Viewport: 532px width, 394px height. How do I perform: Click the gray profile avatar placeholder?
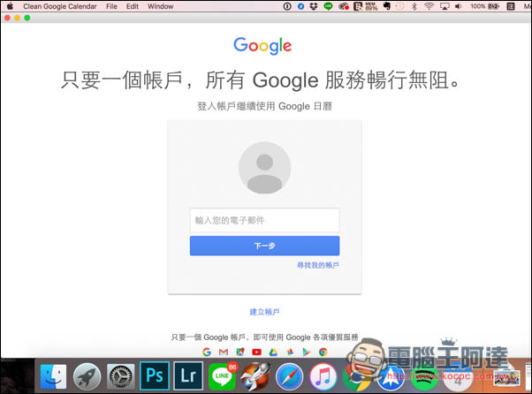coord(264,168)
